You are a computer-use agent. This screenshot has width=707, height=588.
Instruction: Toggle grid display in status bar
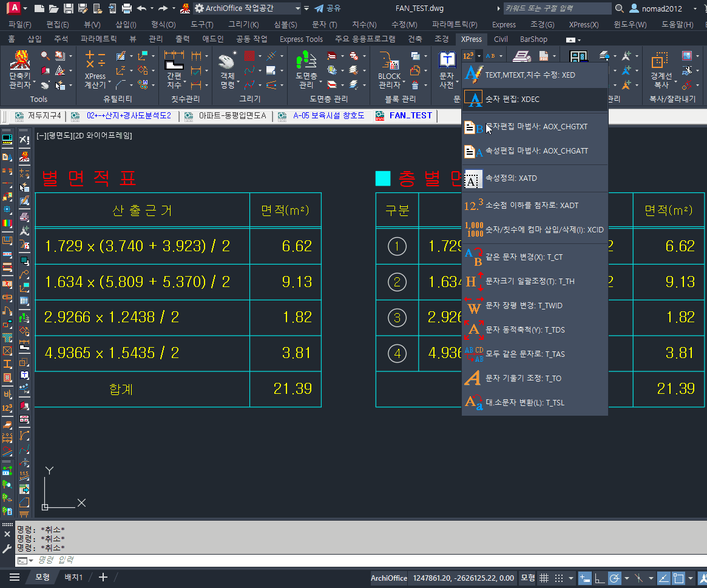544,578
